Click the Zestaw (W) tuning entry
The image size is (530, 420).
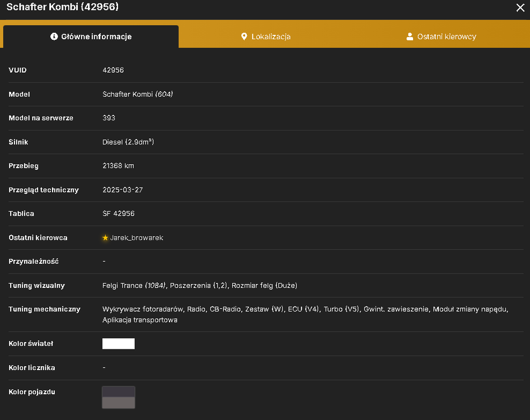click(264, 309)
